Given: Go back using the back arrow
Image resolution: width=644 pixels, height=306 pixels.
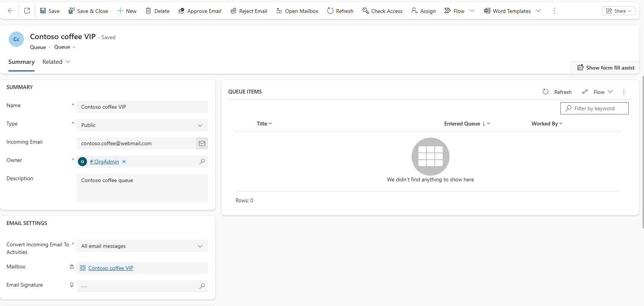Looking at the screenshot, I should pos(11,11).
